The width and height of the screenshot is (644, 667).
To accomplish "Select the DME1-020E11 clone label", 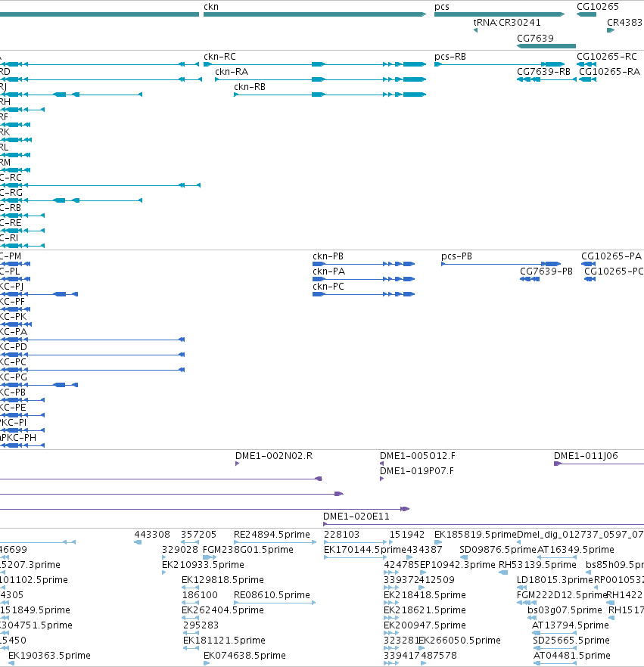I will pos(356,517).
